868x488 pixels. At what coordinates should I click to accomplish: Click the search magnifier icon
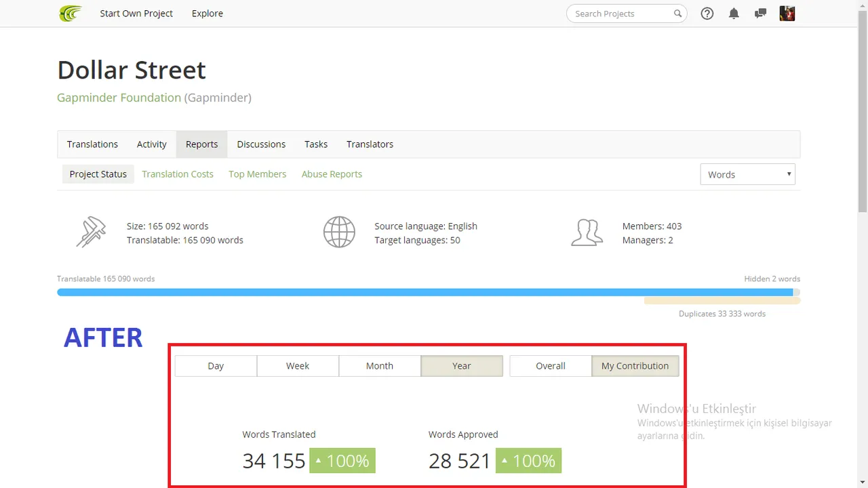[x=677, y=14]
